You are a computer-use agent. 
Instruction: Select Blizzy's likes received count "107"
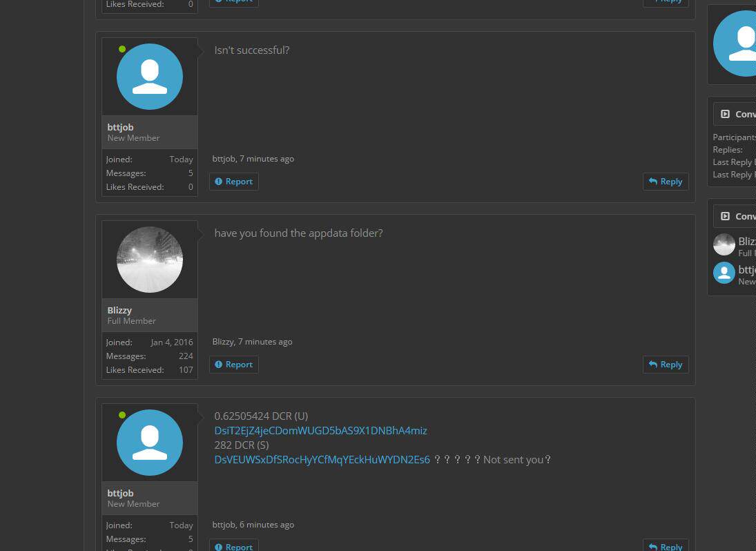pos(186,370)
